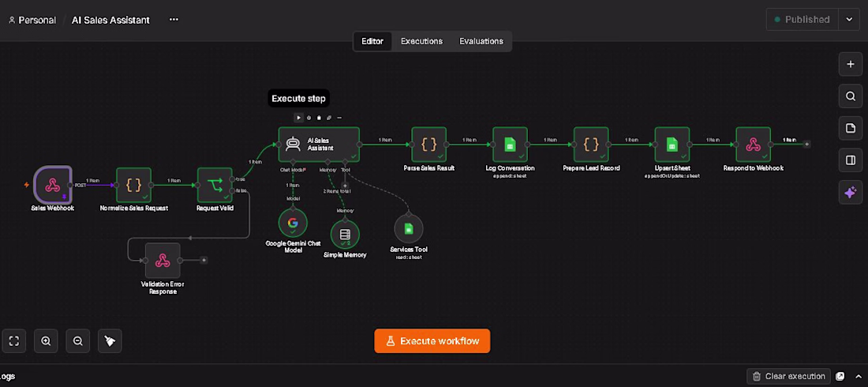The height and width of the screenshot is (387, 868).
Task: Click the Request Valid false output connector
Action: (233, 190)
